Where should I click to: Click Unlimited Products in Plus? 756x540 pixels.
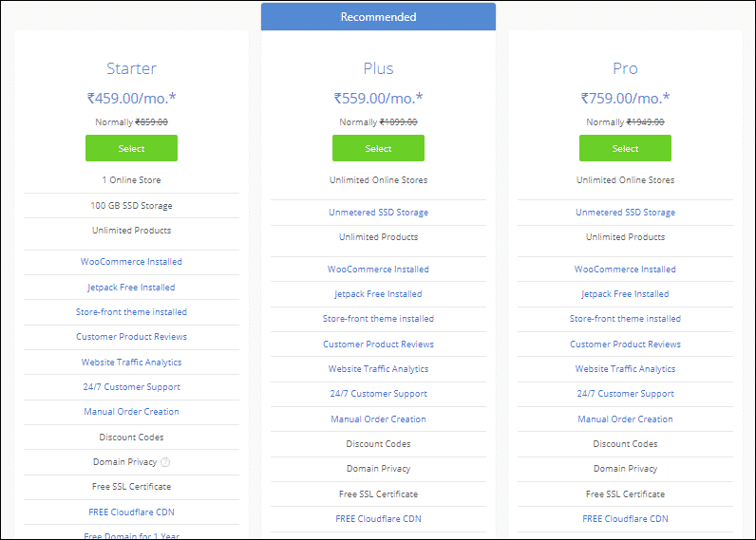(x=379, y=237)
